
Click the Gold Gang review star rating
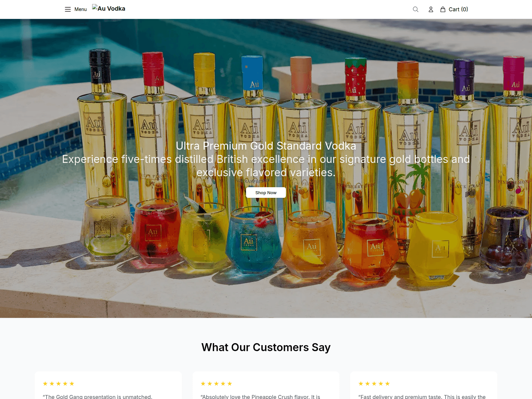pos(59,384)
